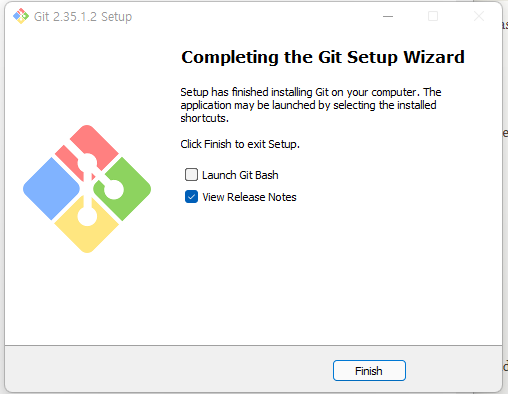Enable the Launch Git Bash checkbox
The image size is (508, 394).
click(x=191, y=175)
